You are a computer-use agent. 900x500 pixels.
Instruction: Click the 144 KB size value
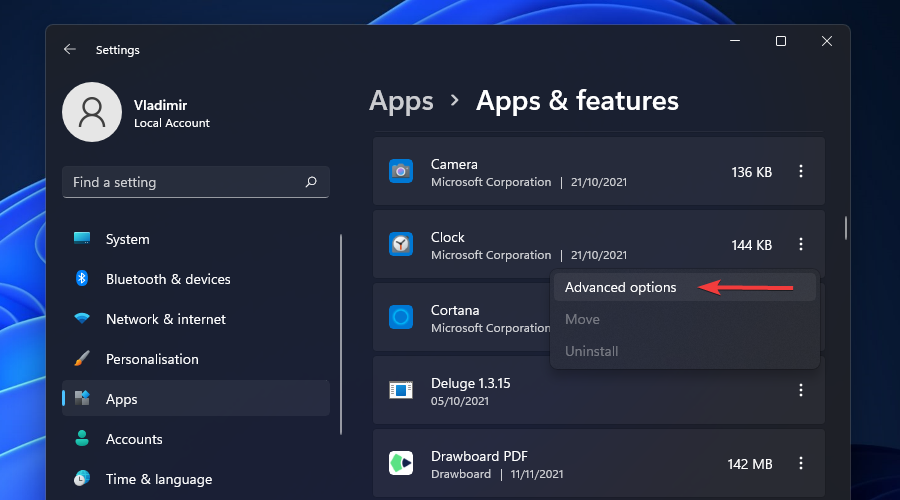pyautogui.click(x=751, y=245)
